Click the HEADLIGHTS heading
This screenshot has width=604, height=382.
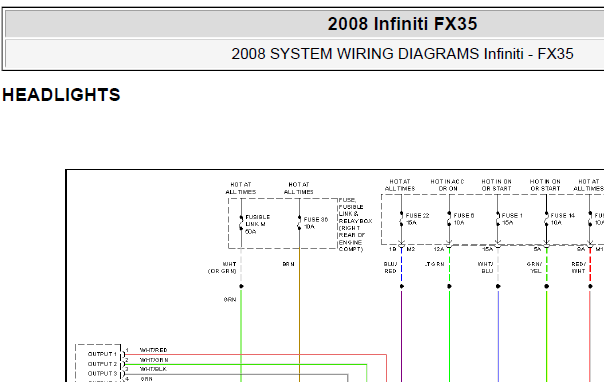pos(61,95)
